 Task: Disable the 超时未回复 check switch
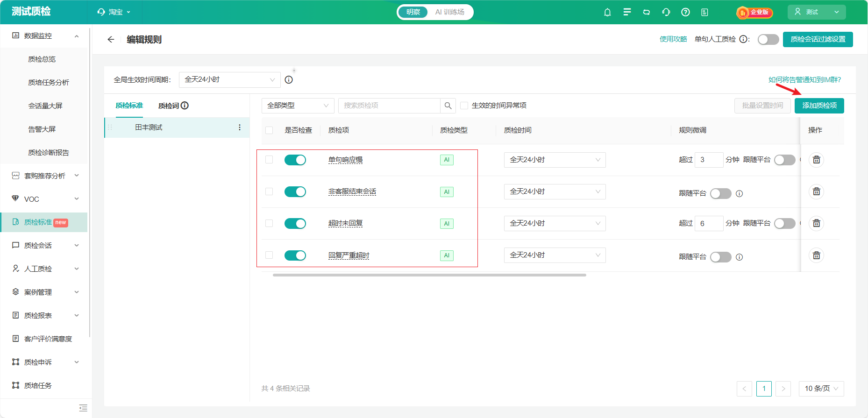point(295,223)
